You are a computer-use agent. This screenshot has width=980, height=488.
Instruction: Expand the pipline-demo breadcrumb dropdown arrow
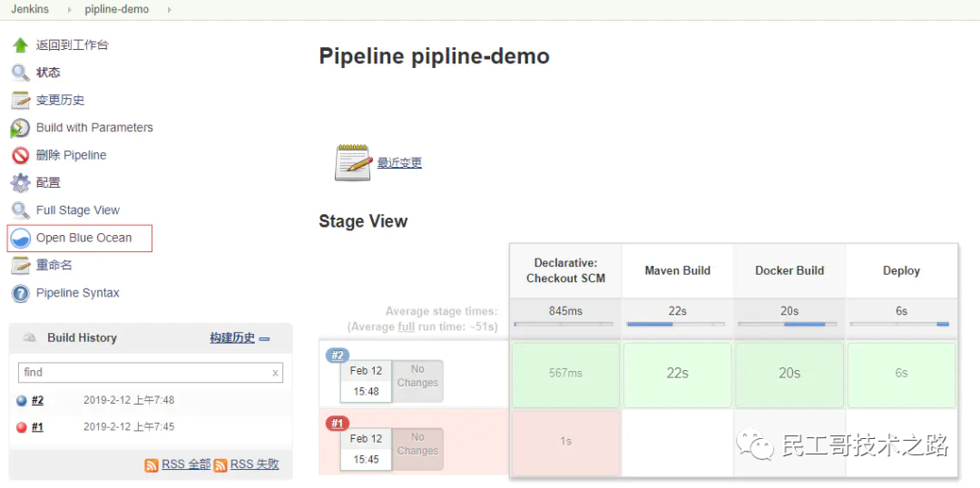click(x=169, y=9)
